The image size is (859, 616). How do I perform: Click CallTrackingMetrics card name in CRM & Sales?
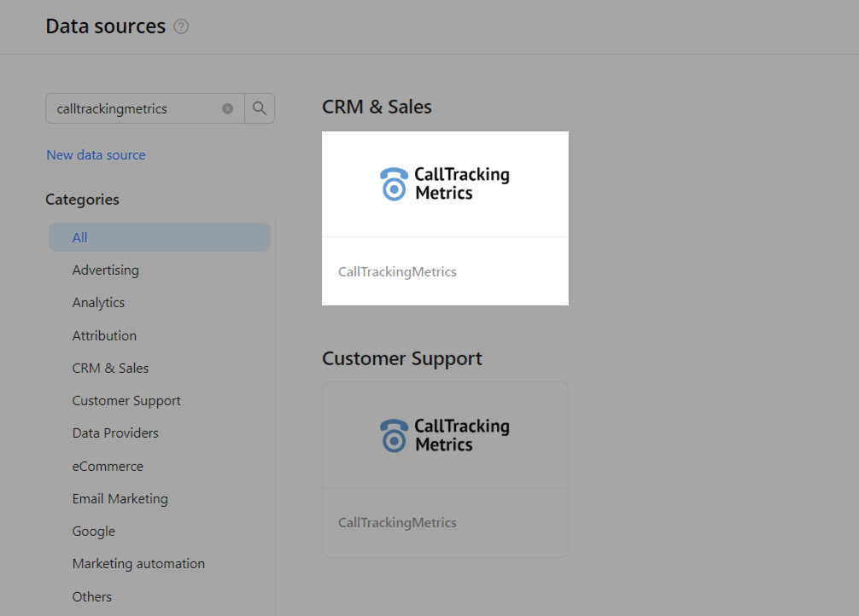(x=397, y=271)
